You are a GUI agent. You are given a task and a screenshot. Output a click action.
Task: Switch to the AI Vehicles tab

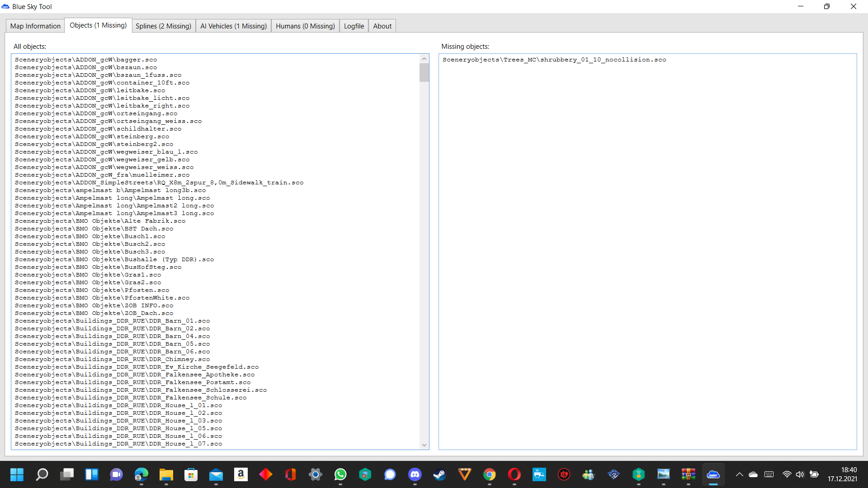[x=233, y=26]
